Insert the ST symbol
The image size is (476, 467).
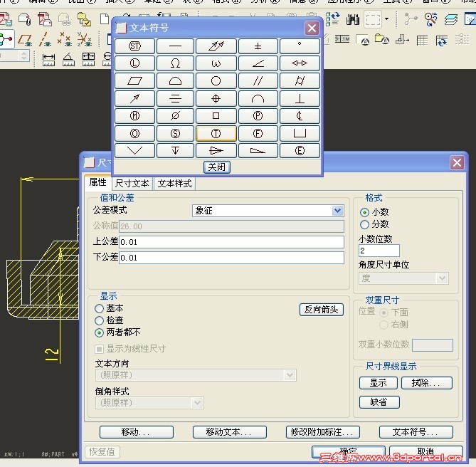point(134,46)
